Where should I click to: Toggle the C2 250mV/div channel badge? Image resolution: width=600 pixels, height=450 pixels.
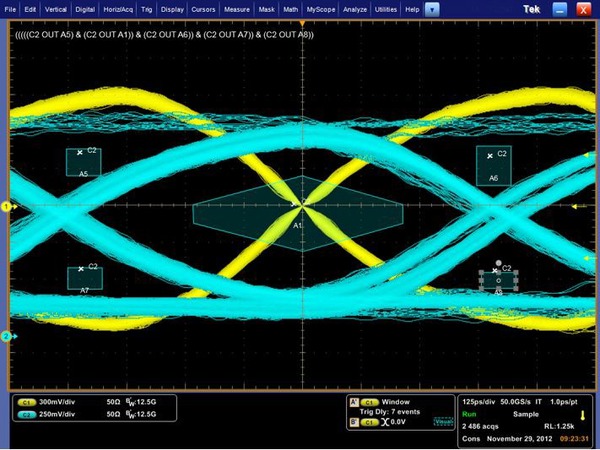[27, 414]
